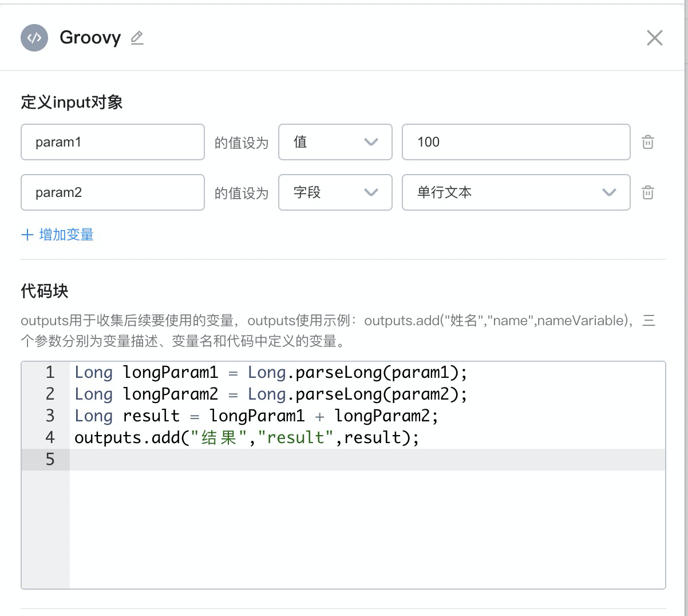Close the Groovy configuration panel

pyautogui.click(x=654, y=38)
